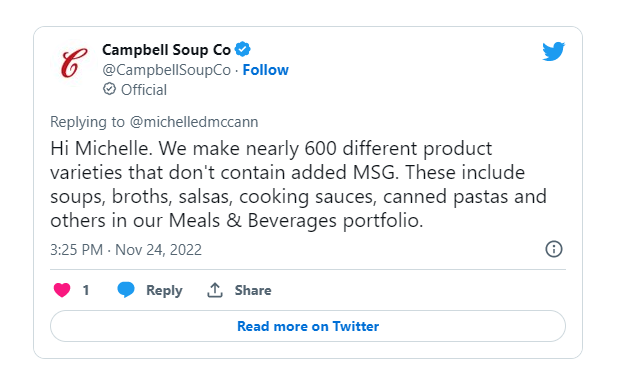
Task: Open the tweet info circle icon
Action: pyautogui.click(x=554, y=249)
